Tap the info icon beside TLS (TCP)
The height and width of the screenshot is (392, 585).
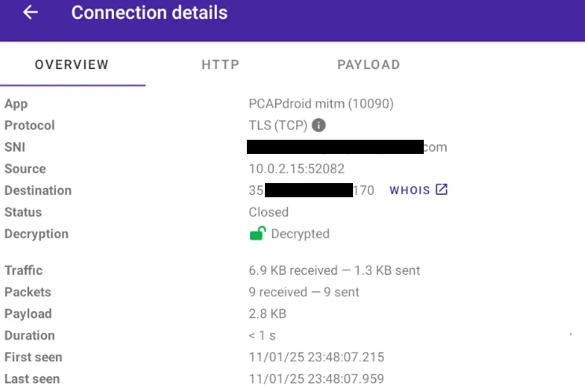click(318, 125)
